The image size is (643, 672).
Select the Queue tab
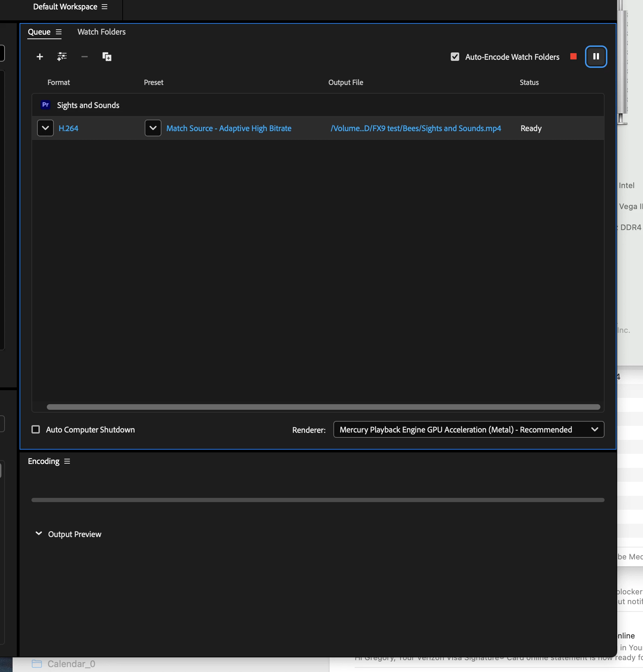tap(39, 32)
